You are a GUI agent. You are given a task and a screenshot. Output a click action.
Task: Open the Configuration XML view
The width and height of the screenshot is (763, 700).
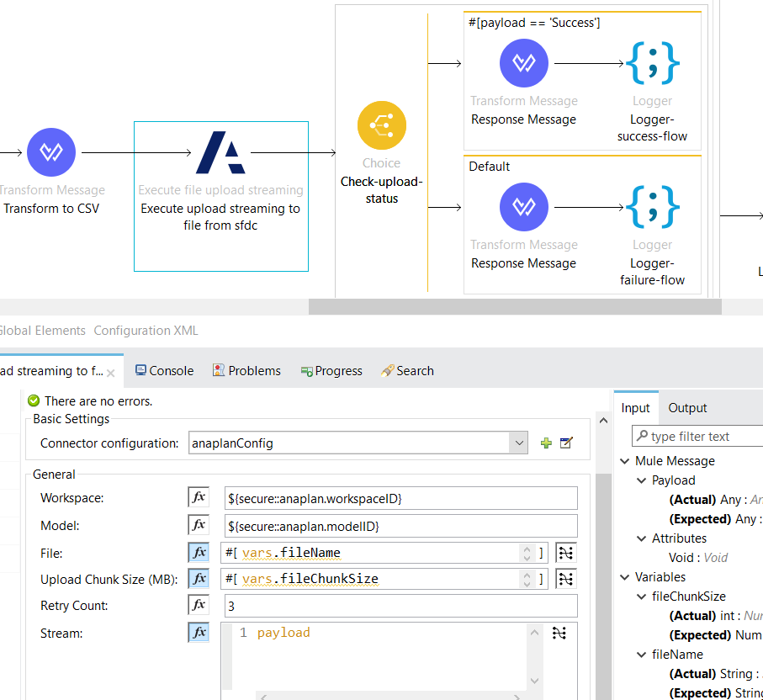coord(146,331)
